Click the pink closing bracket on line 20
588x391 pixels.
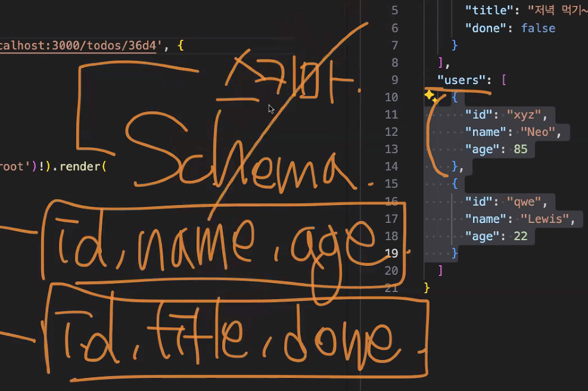441,271
